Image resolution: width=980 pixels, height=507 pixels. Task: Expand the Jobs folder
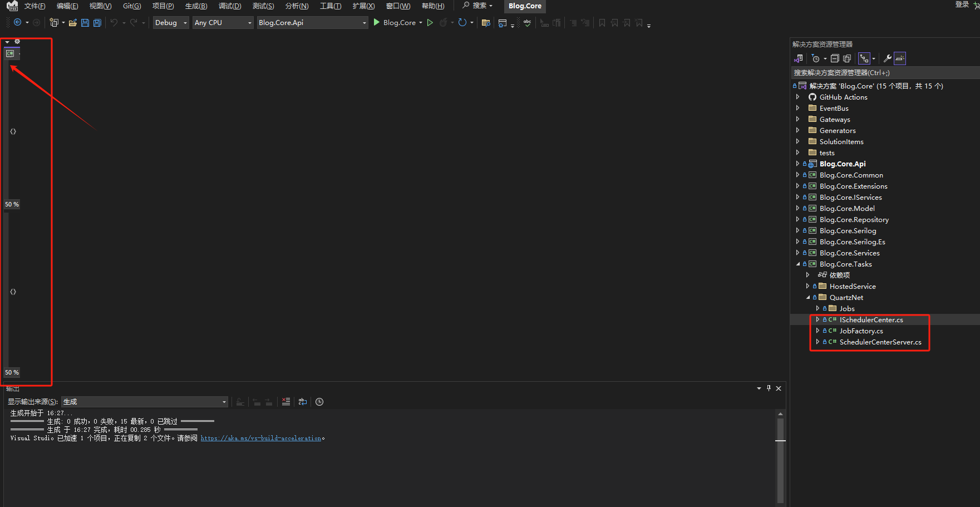(x=818, y=308)
